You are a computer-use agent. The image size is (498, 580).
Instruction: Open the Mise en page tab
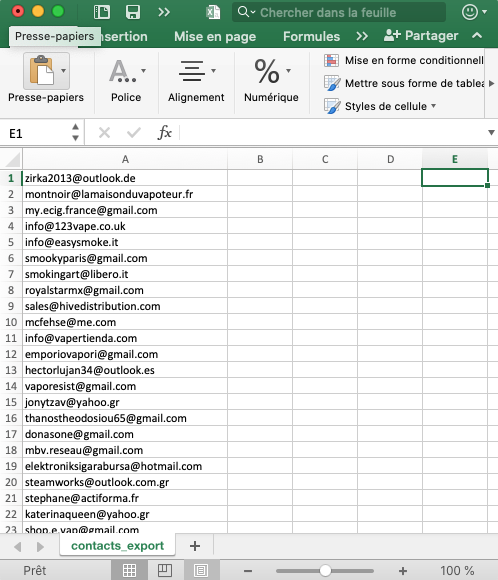coord(215,37)
